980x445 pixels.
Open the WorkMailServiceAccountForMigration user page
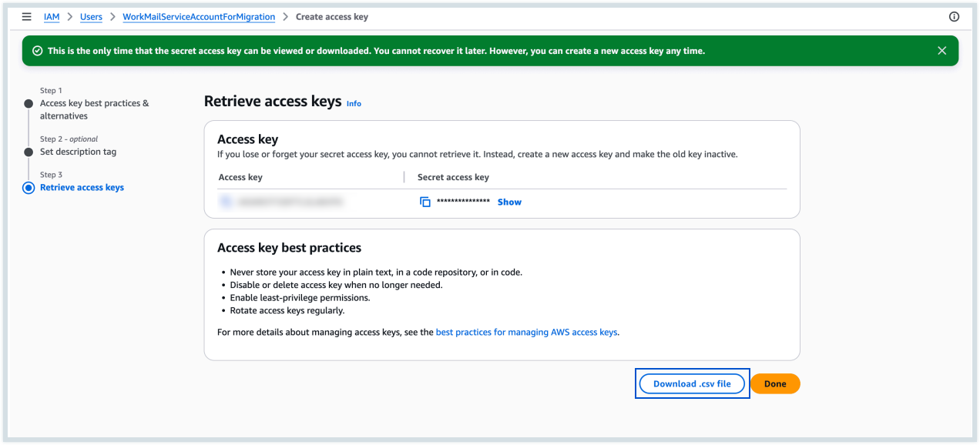[199, 16]
